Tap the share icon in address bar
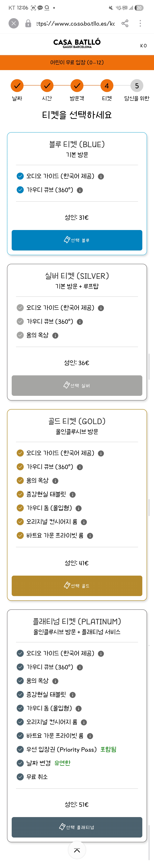The image size is (154, 868). point(125,23)
